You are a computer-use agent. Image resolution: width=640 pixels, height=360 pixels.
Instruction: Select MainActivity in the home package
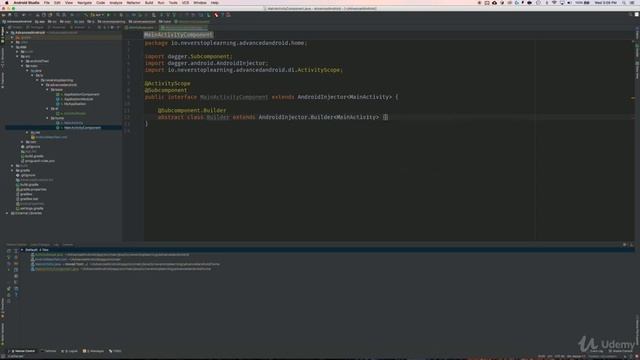pos(73,123)
